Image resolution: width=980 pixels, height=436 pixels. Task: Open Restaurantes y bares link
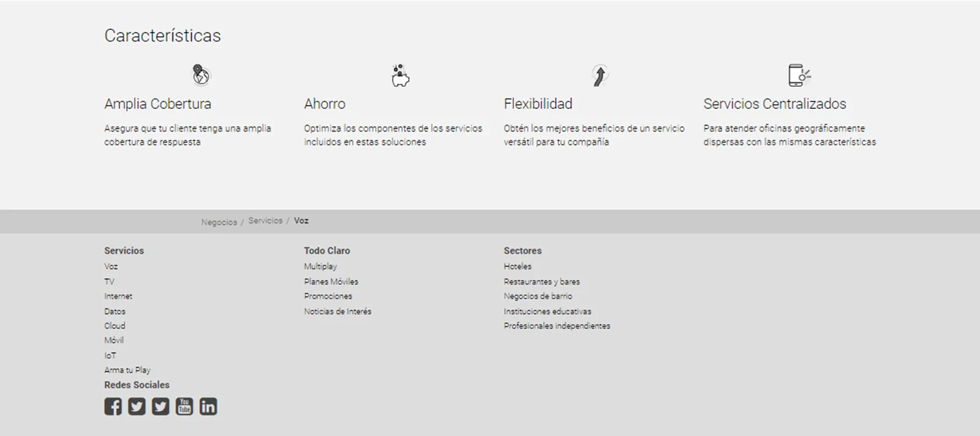[542, 282]
